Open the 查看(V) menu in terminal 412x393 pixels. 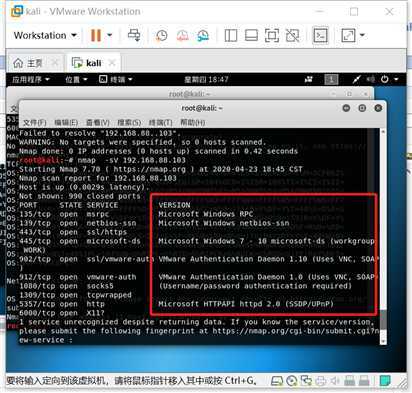98,123
